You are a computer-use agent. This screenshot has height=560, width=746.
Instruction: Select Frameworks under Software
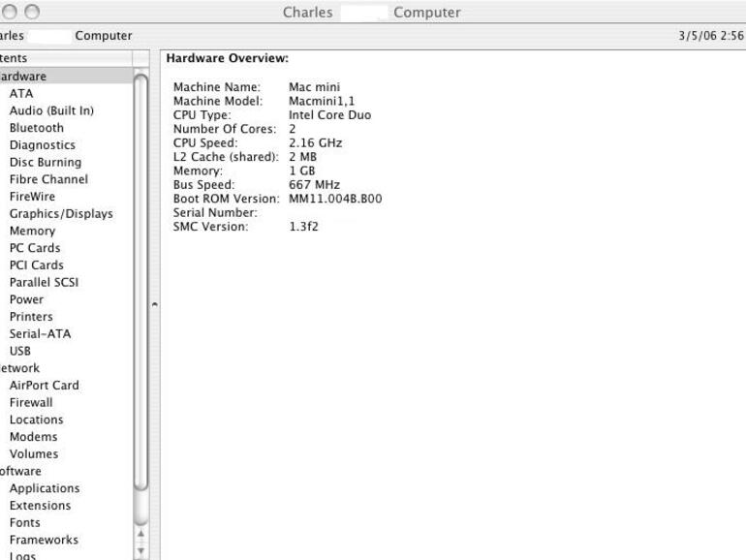pyautogui.click(x=44, y=540)
